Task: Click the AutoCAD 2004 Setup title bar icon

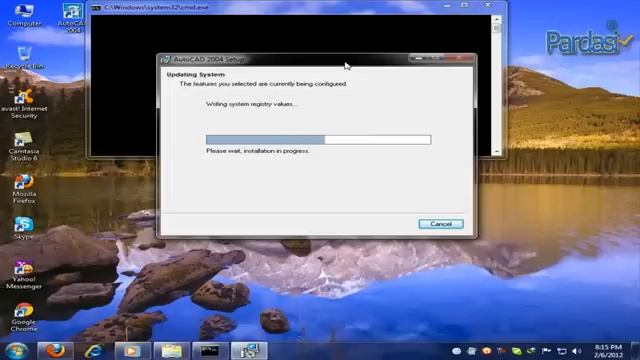Action: [165, 60]
